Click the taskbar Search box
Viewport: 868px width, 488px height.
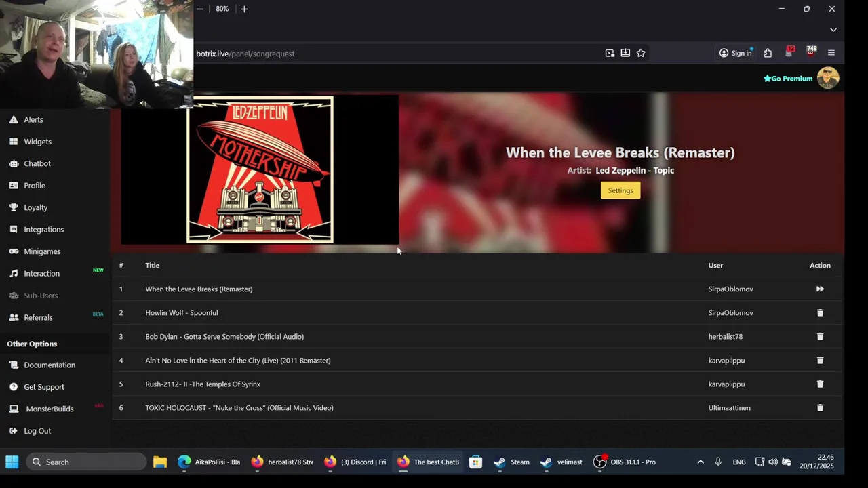[86, 462]
